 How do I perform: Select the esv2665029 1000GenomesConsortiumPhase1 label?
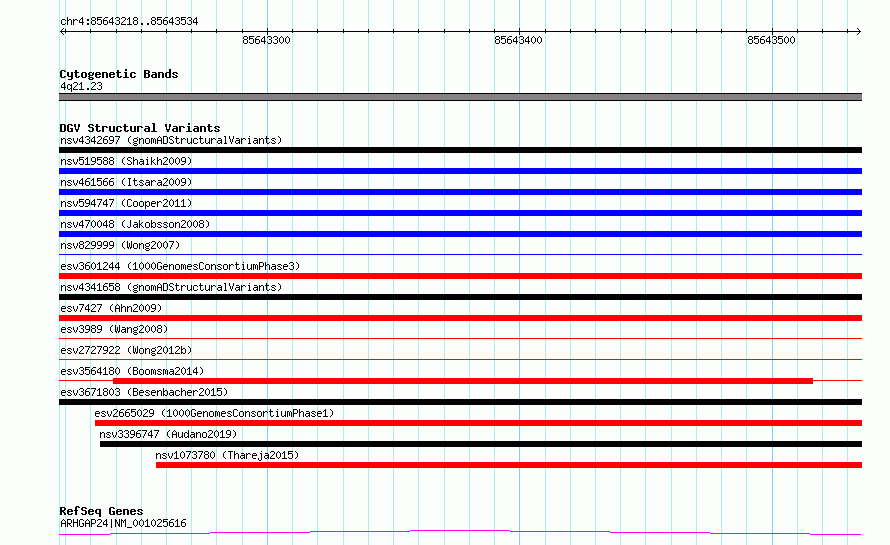pos(214,413)
